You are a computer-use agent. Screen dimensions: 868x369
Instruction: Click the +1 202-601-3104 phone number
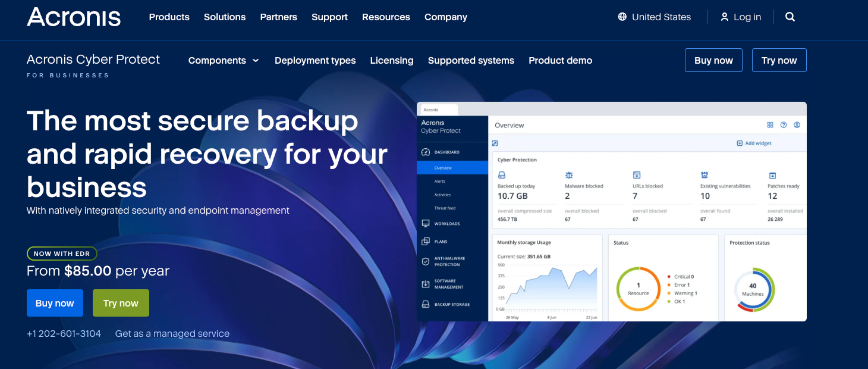point(64,333)
